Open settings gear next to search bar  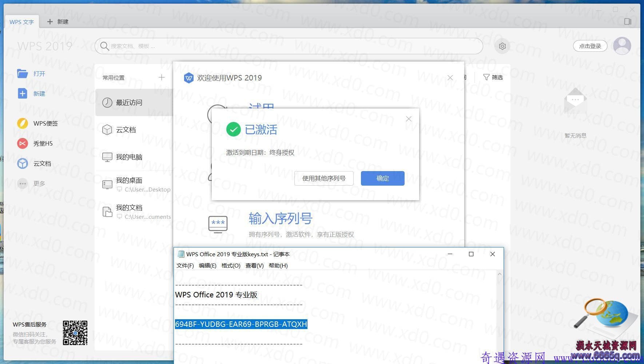(x=502, y=46)
